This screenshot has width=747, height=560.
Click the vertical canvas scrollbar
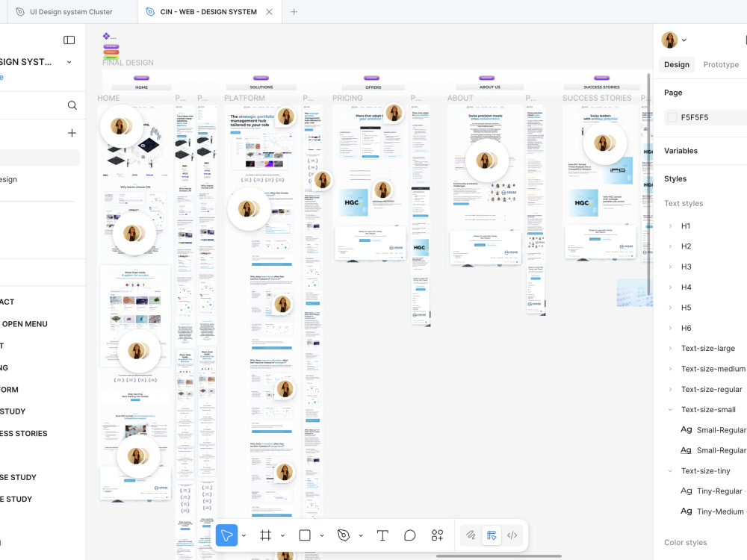[x=648, y=184]
